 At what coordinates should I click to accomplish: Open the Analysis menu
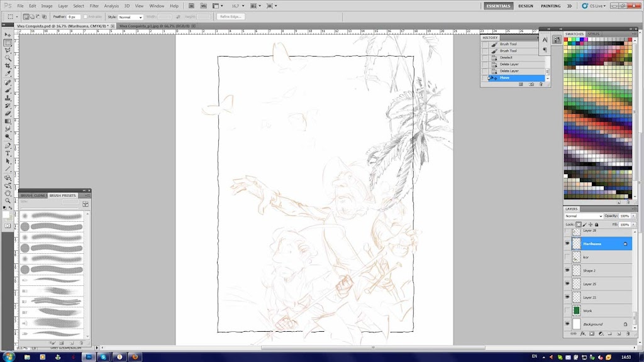111,6
